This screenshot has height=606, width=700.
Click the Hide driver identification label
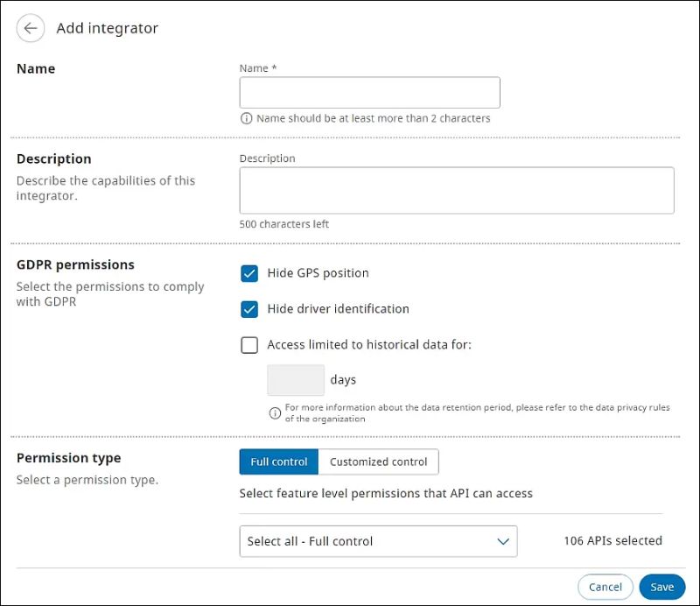(338, 309)
